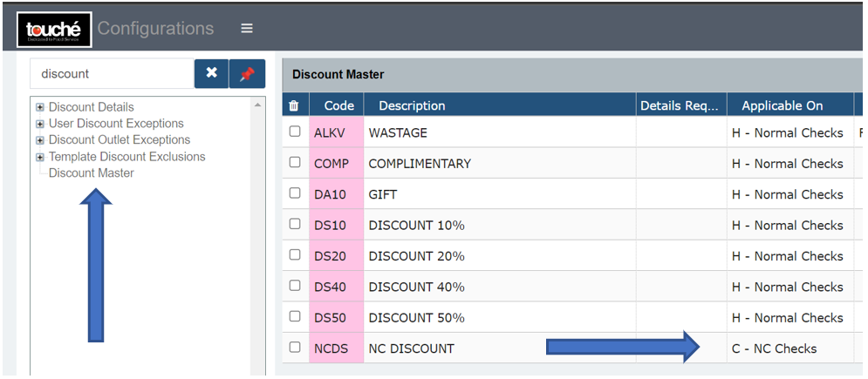
Task: Open Discount Master in the tree
Action: pos(91,173)
